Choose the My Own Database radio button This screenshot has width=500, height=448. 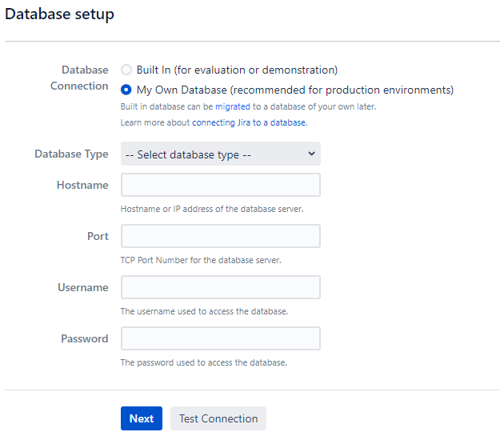[x=126, y=90]
